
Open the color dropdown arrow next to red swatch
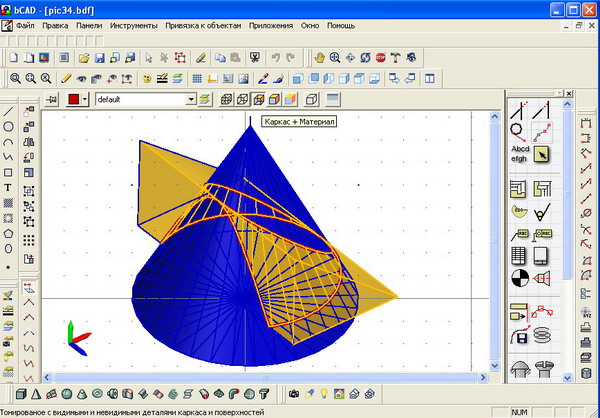[86, 99]
